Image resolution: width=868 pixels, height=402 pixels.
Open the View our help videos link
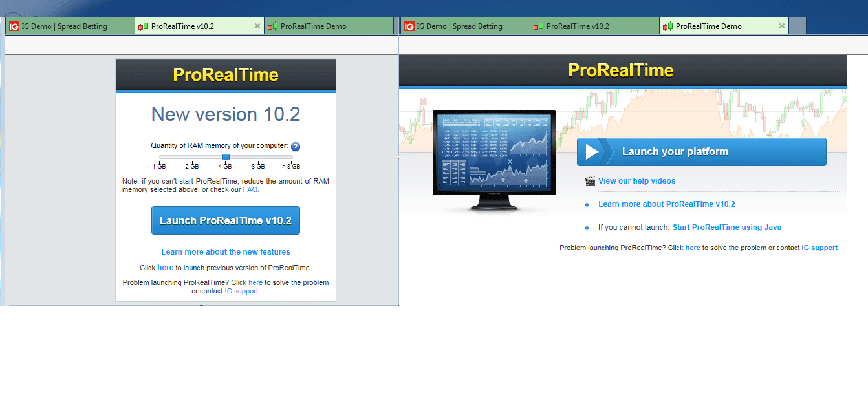636,181
